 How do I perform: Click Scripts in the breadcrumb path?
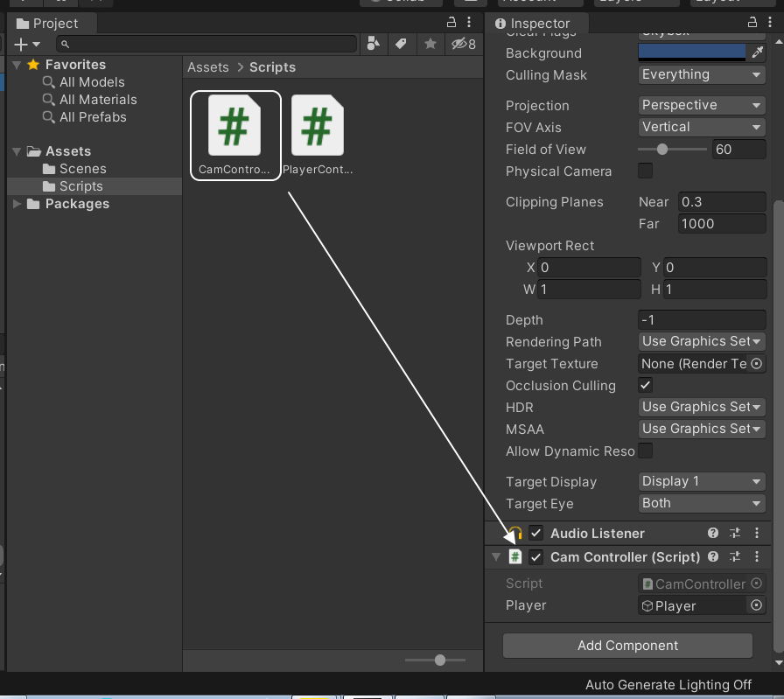pos(272,67)
